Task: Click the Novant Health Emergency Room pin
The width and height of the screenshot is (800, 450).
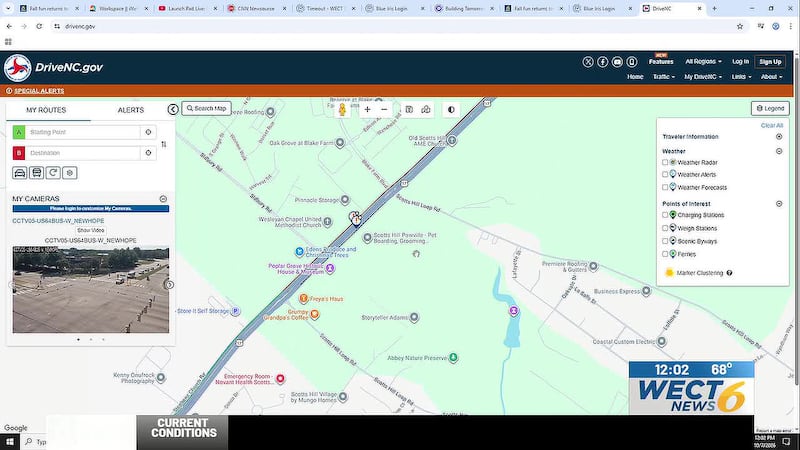Action: click(x=280, y=379)
